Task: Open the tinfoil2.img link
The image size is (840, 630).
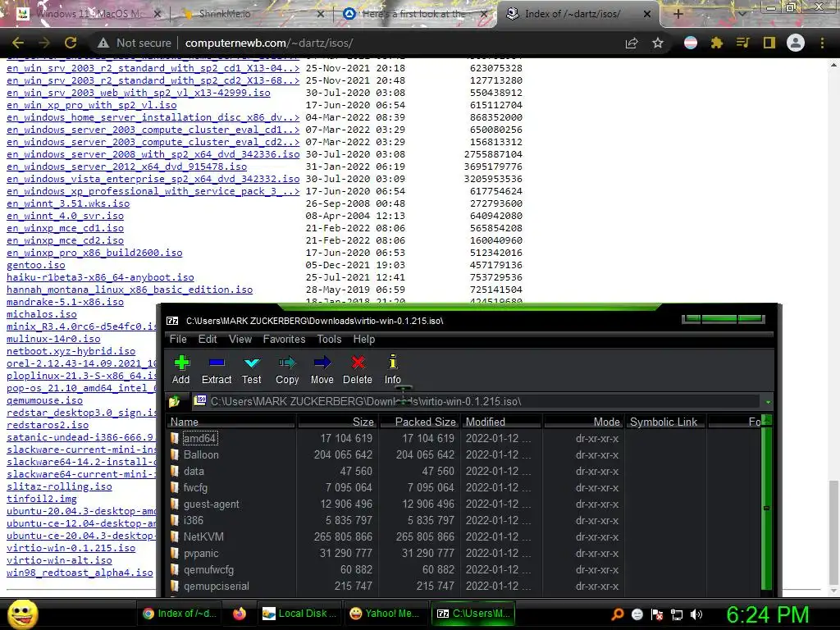Action: [42, 499]
